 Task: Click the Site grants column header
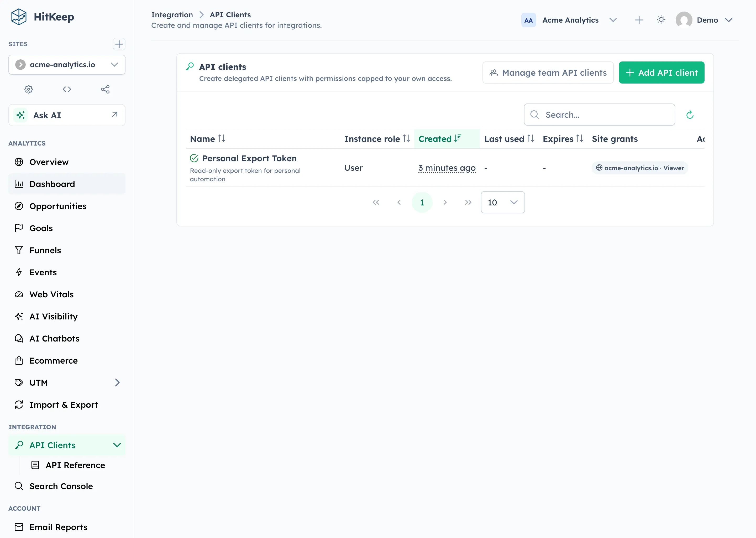tap(615, 139)
